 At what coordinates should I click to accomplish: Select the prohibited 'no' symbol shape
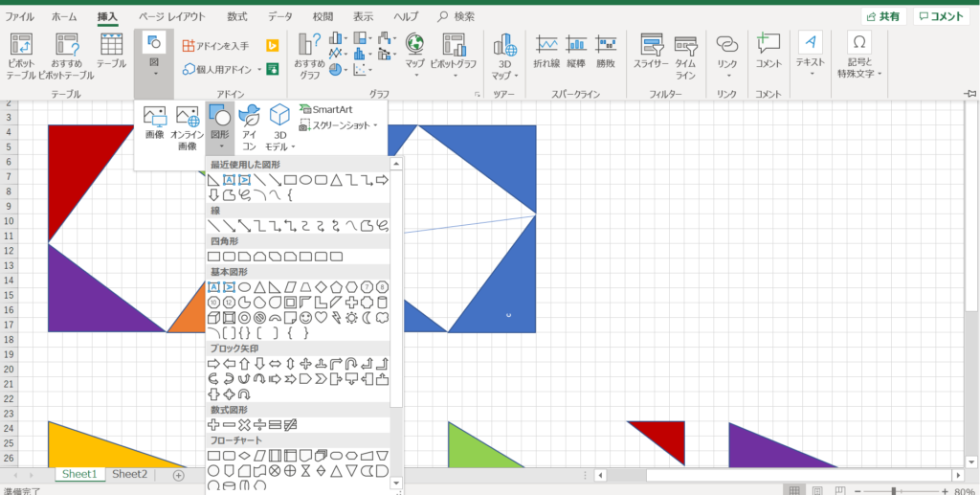259,318
